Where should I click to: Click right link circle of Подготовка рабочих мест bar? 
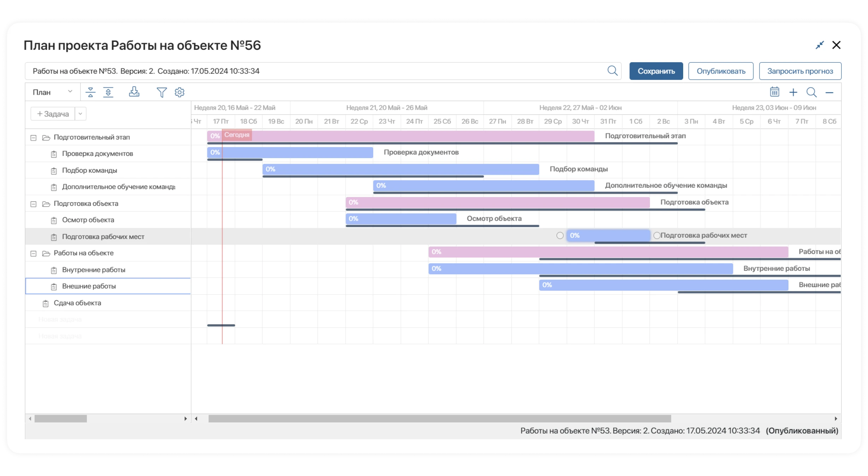coord(657,236)
